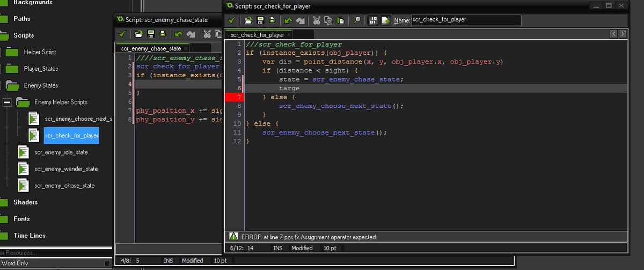Save script icon in scr_check_for_player toolbar
Viewport: 644px width, 270px height.
click(x=260, y=20)
